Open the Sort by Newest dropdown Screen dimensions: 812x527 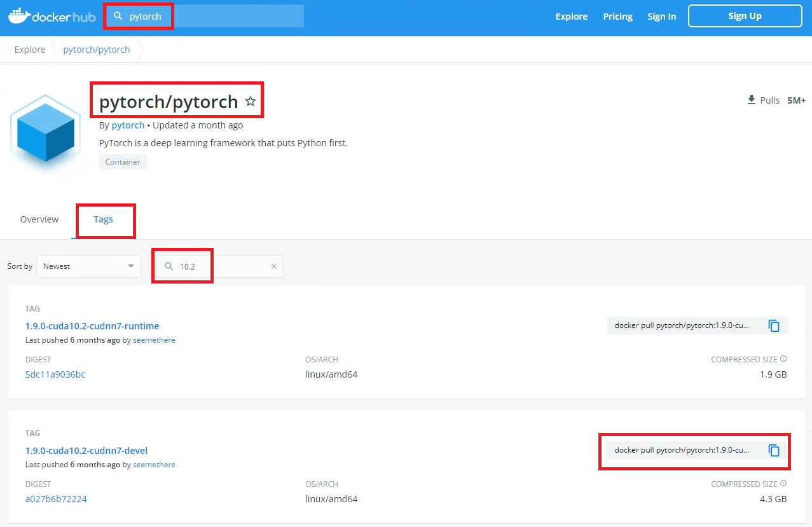(88, 266)
